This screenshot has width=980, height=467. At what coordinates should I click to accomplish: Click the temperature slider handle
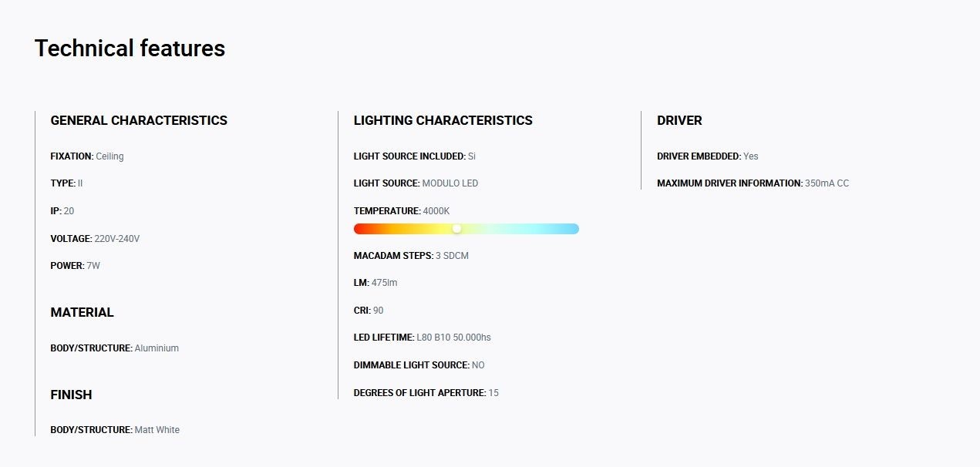456,229
